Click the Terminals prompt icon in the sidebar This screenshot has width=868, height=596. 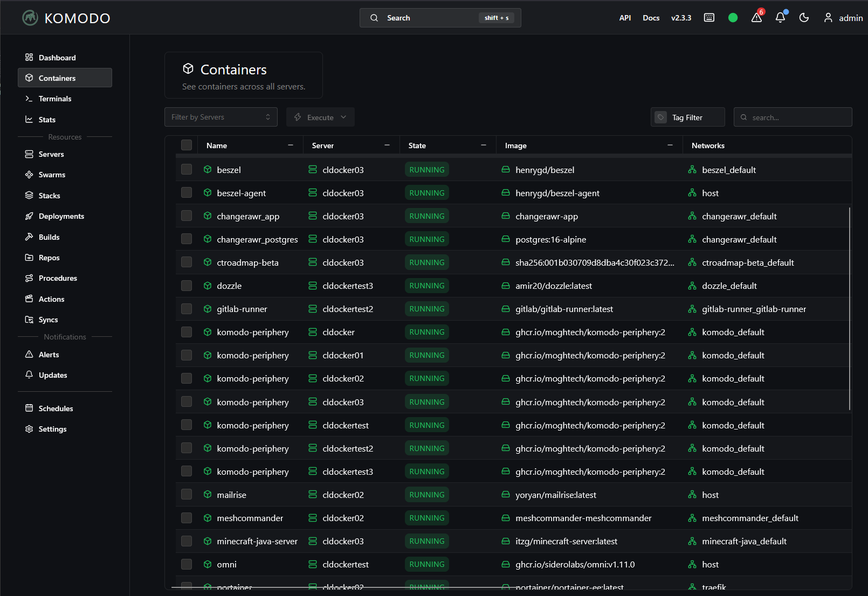[29, 99]
